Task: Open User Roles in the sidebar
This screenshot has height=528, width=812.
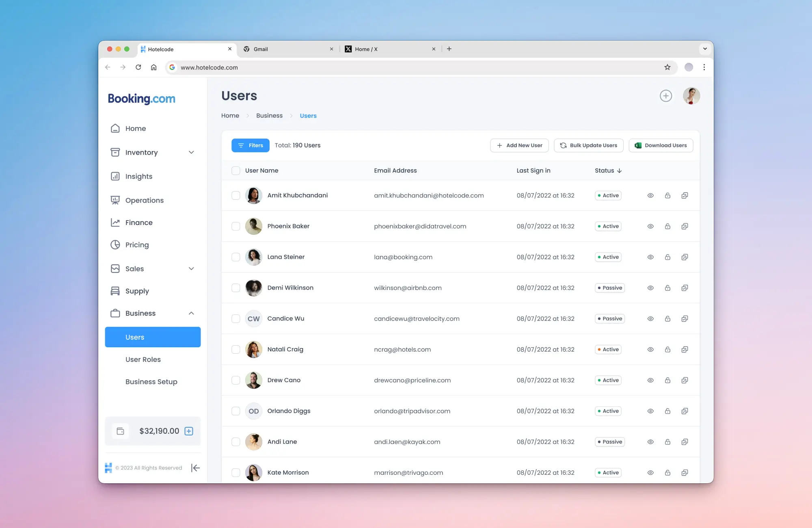Action: coord(143,359)
